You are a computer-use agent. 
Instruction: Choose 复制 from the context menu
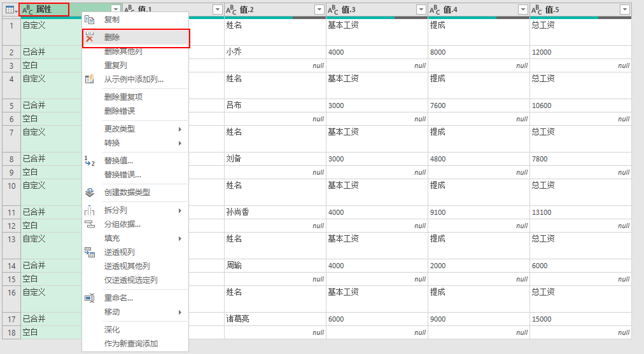point(136,19)
